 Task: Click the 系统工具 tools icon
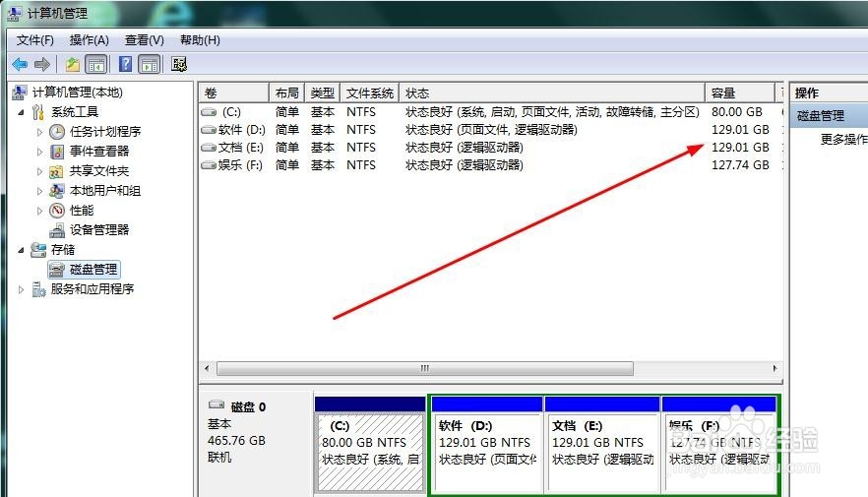point(38,112)
